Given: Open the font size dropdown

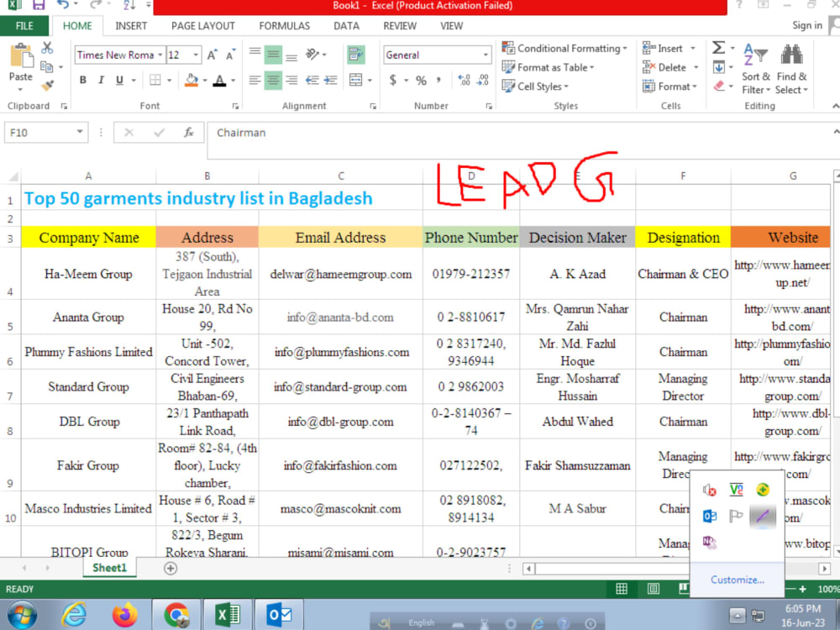Looking at the screenshot, I should tap(196, 55).
